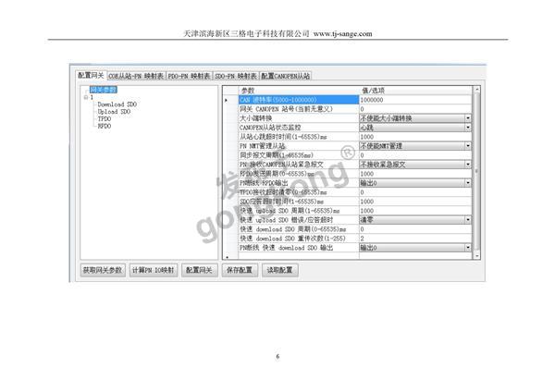Click the 值/选项 column header
Viewport: 555px width, 392px height.
coord(415,91)
